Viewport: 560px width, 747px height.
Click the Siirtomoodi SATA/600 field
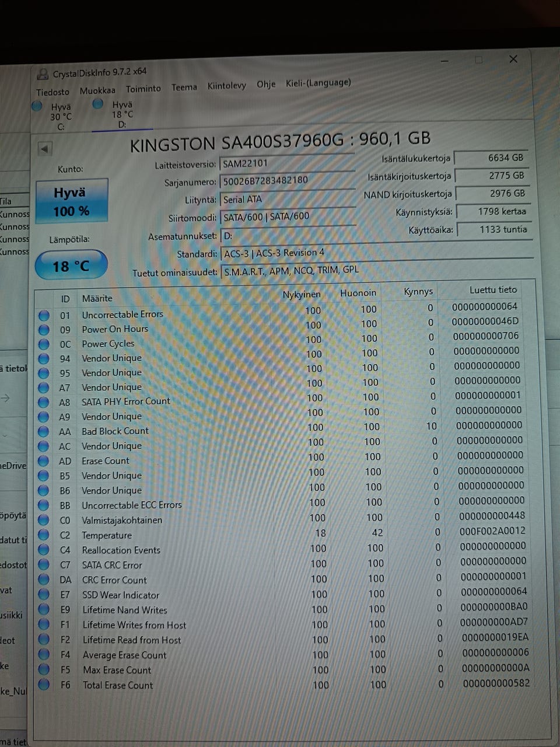tap(288, 217)
